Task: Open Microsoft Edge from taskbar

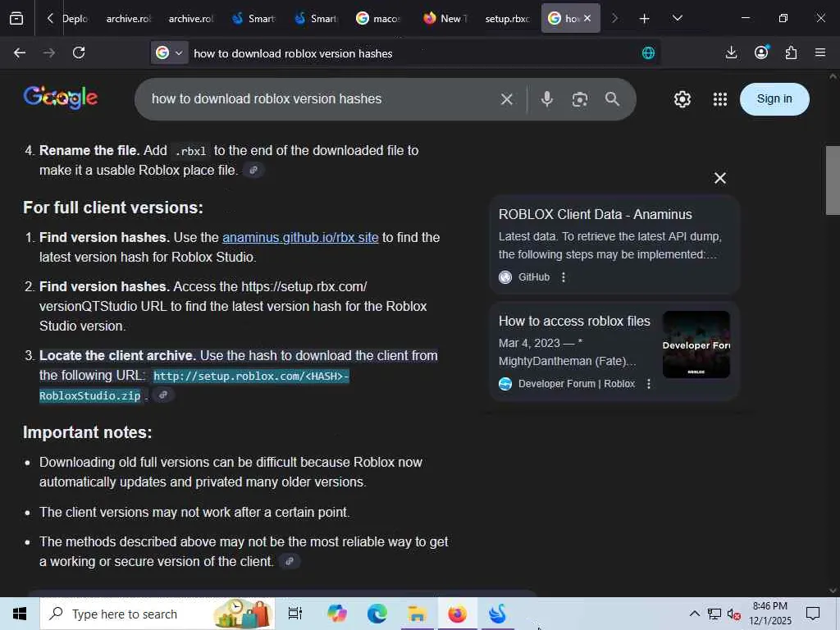Action: point(377,614)
